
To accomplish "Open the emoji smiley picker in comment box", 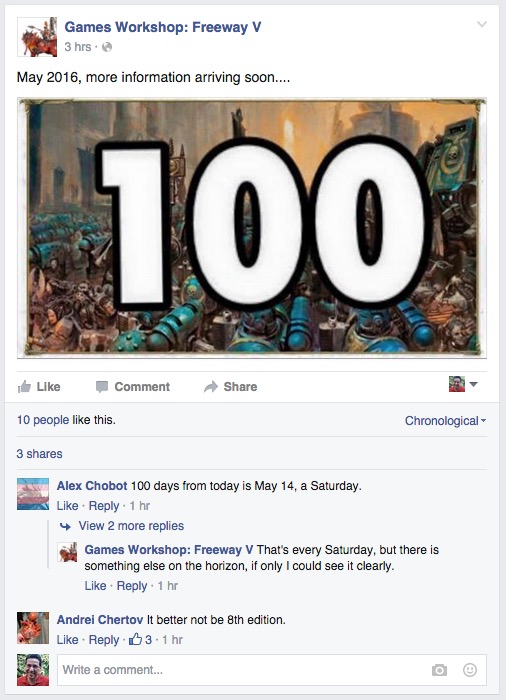I will point(470,670).
